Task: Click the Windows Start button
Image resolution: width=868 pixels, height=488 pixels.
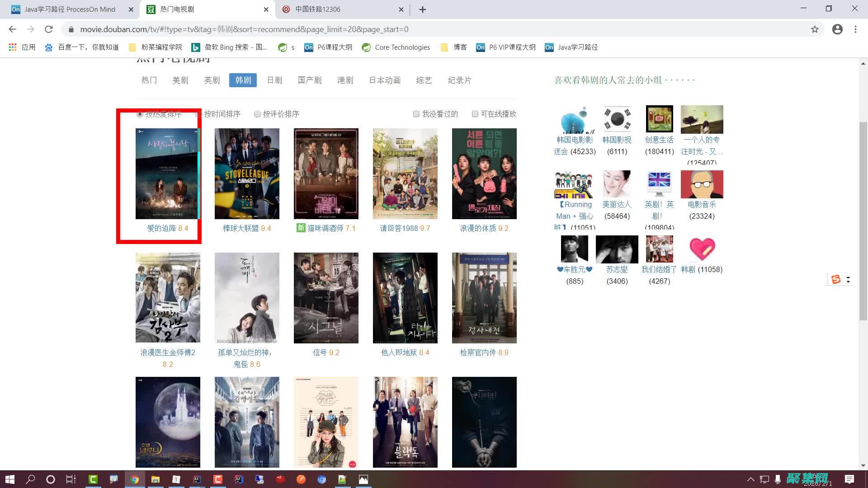Action: 9,479
